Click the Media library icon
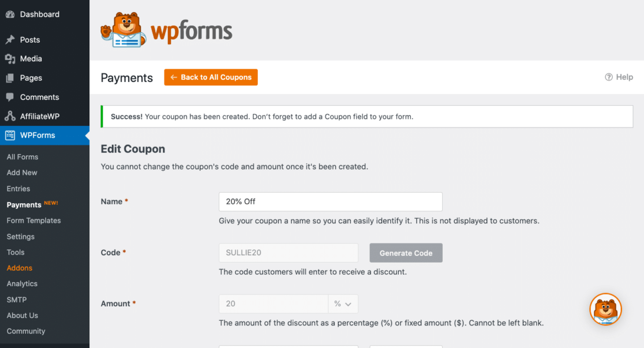Screen dimensions: 644x348 click(x=10, y=59)
